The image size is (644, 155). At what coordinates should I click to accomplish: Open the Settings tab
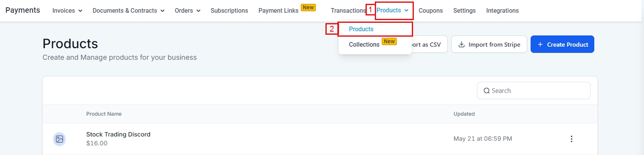tap(464, 11)
